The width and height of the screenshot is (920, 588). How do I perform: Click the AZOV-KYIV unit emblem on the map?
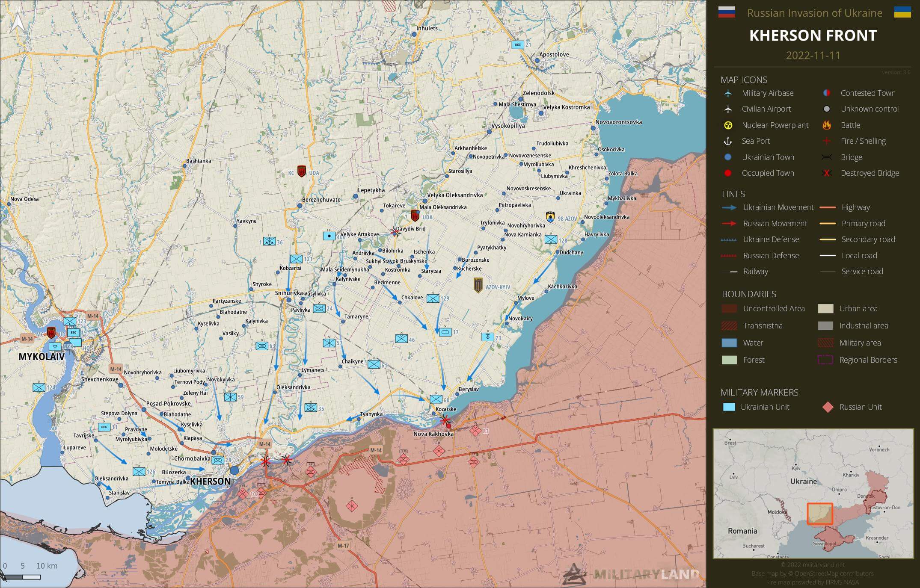(x=478, y=285)
